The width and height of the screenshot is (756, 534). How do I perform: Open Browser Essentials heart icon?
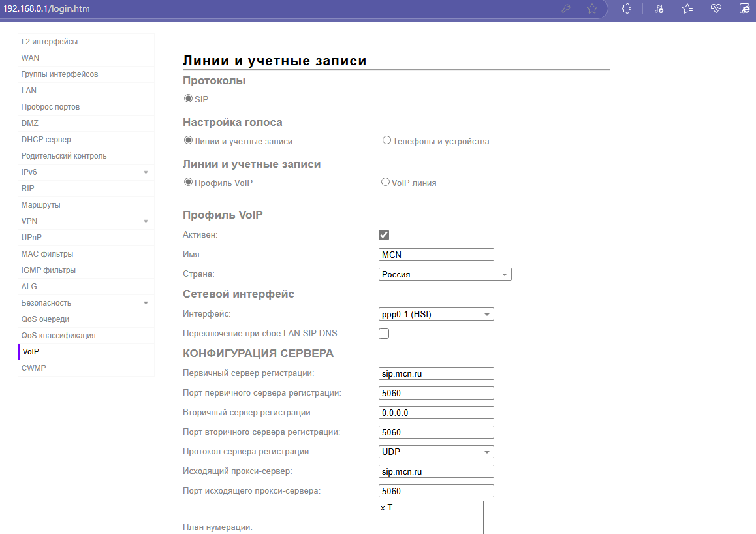pyautogui.click(x=716, y=8)
